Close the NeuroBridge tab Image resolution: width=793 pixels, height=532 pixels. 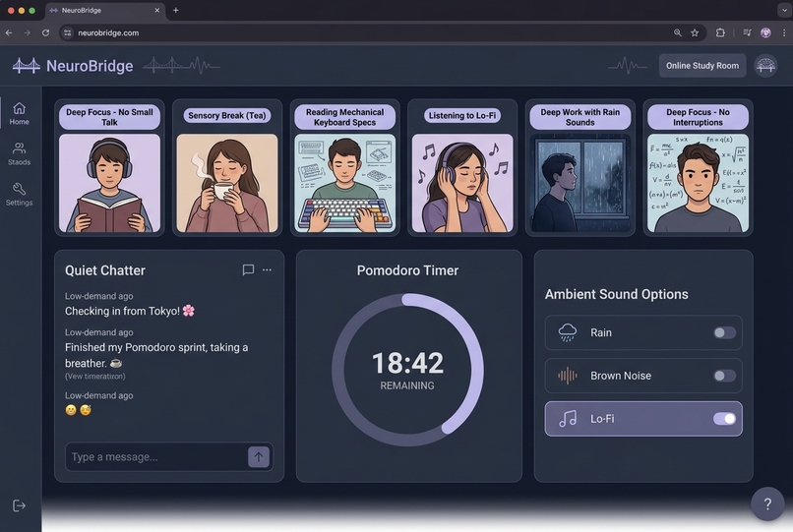click(156, 10)
